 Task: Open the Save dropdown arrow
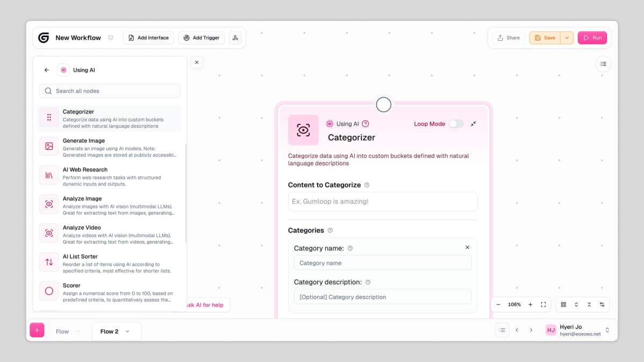[567, 38]
